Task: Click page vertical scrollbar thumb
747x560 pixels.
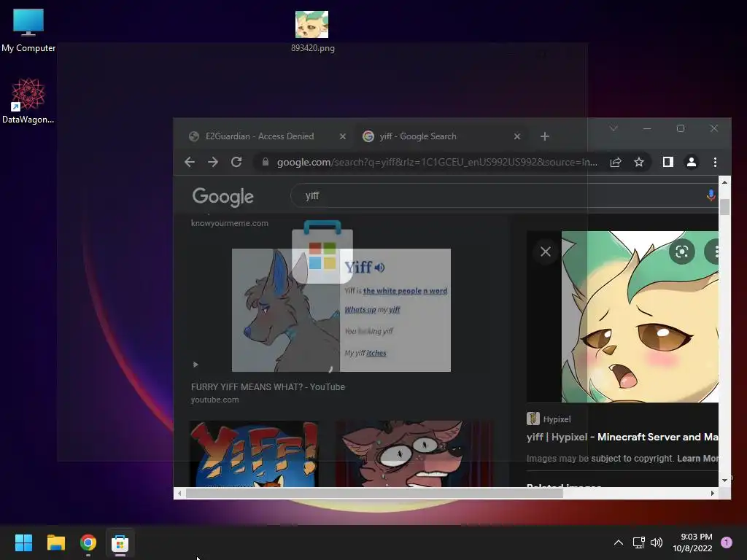Action: click(724, 207)
